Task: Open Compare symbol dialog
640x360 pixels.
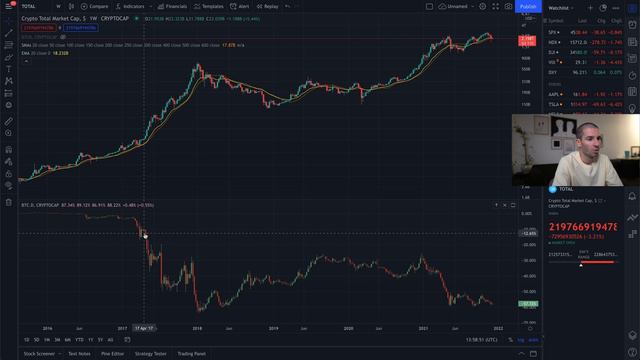Action: tap(94, 6)
